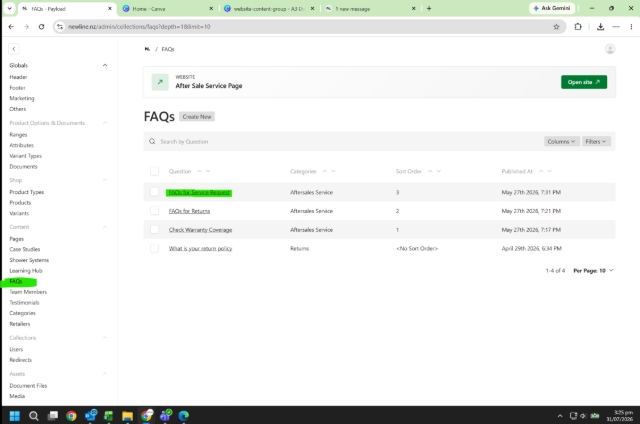Click the Create New button
Image resolution: width=640 pixels, height=424 pixels.
tap(197, 117)
